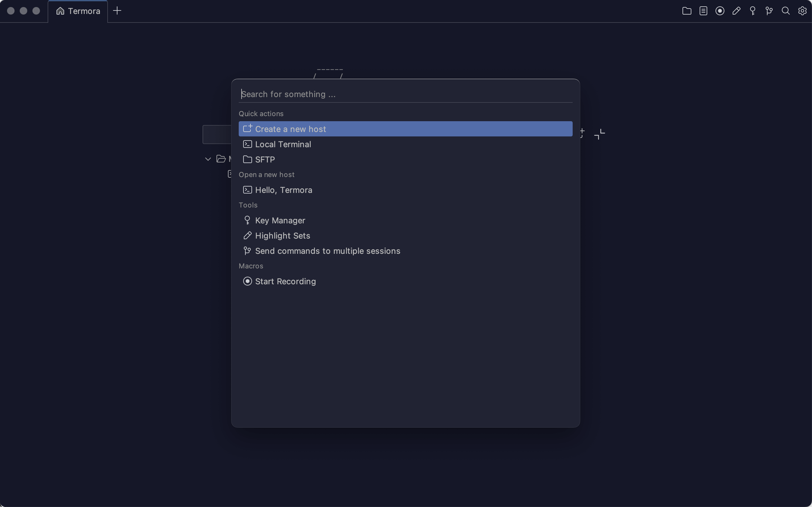Select Local Terminal quick action
The width and height of the screenshot is (812, 507).
(283, 144)
